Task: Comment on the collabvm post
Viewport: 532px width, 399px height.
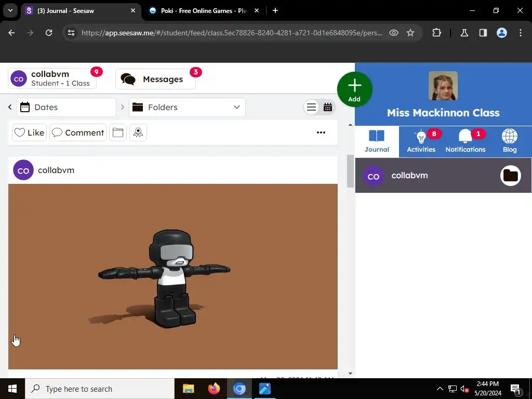Action: 78,132
